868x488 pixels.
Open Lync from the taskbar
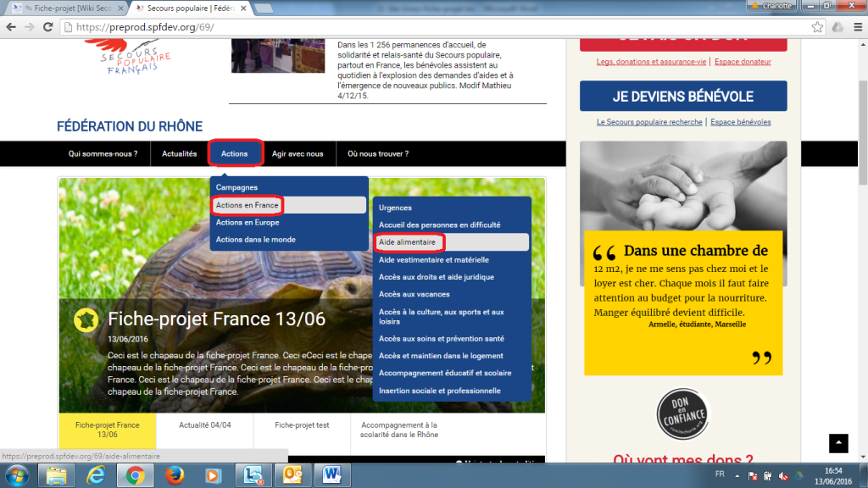pyautogui.click(x=253, y=475)
